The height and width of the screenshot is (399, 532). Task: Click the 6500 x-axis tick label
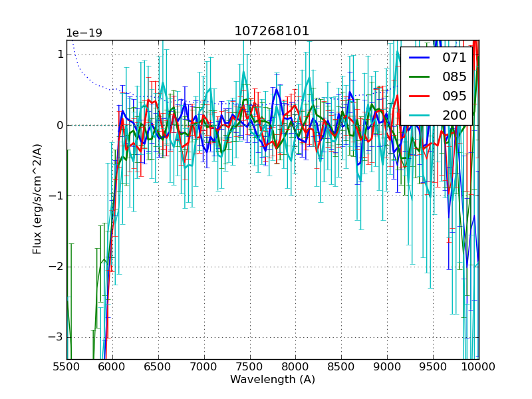coord(158,366)
